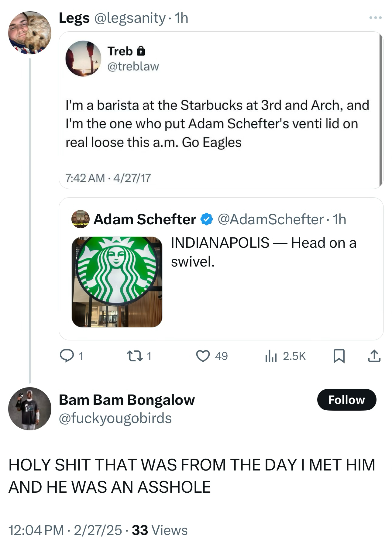Image resolution: width=392 pixels, height=541 pixels.
Task: Follow Bam Bam Bongalow
Action: tap(346, 400)
